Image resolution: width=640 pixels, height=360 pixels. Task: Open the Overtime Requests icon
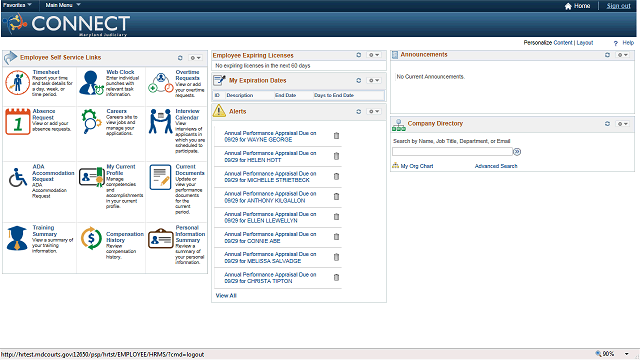pos(161,83)
